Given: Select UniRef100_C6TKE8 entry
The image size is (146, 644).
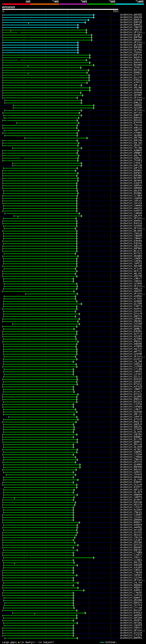Looking at the screenshot, I should tap(131, 100).
